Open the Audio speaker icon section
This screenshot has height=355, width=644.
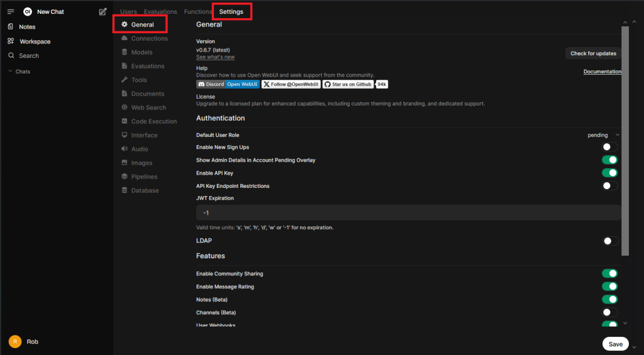pyautogui.click(x=125, y=150)
